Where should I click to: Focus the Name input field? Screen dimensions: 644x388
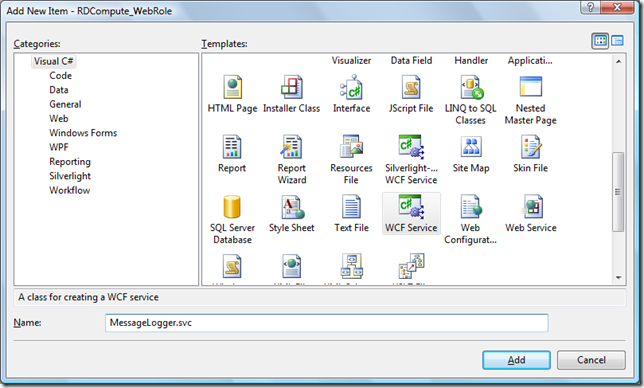(x=327, y=323)
